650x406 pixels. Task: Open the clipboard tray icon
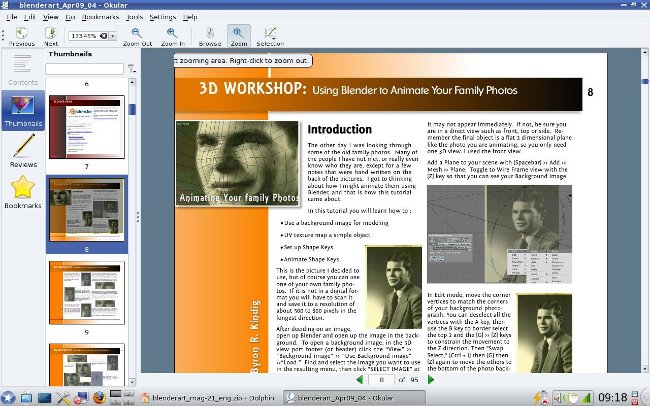pyautogui.click(x=572, y=398)
